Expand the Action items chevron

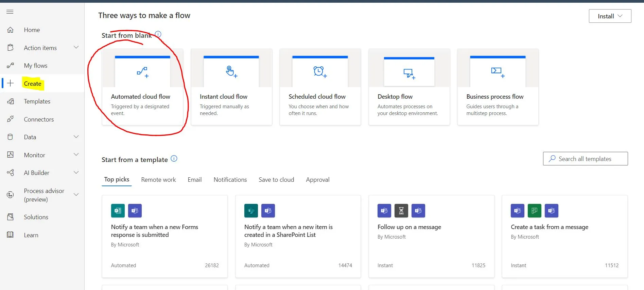tap(76, 48)
